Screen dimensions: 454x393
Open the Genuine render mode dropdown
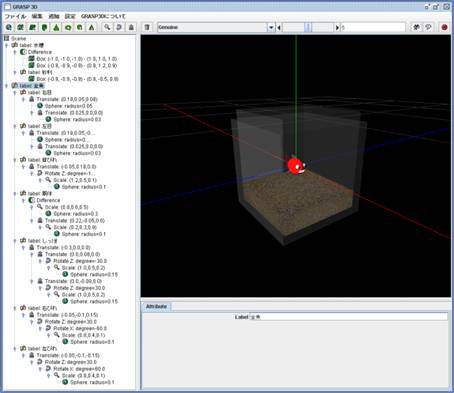click(271, 27)
